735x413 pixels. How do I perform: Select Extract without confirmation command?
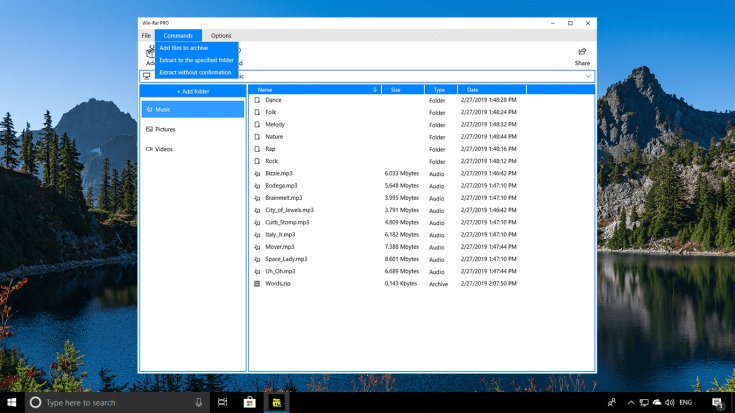tap(196, 72)
